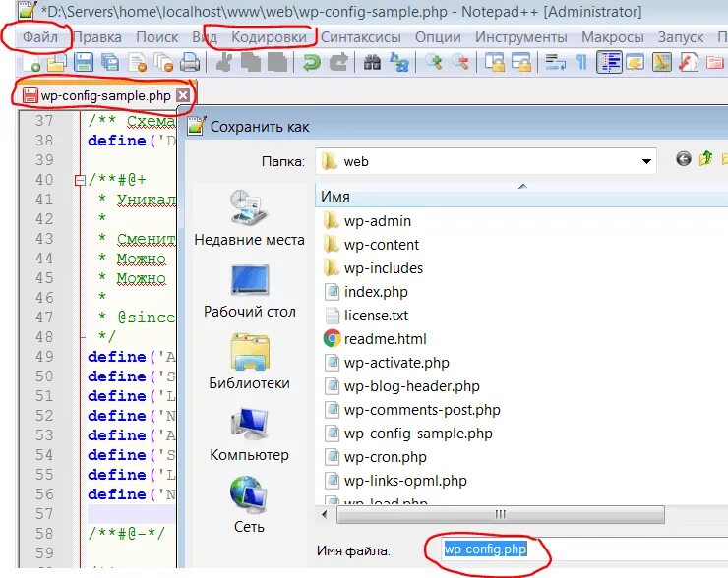The image size is (728, 578).
Task: Open the Вид menu
Action: (x=205, y=37)
